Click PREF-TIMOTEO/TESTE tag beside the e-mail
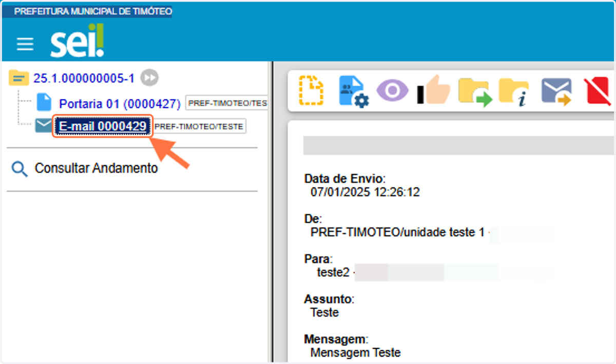Image resolution: width=616 pixels, height=364 pixels. 199,126
